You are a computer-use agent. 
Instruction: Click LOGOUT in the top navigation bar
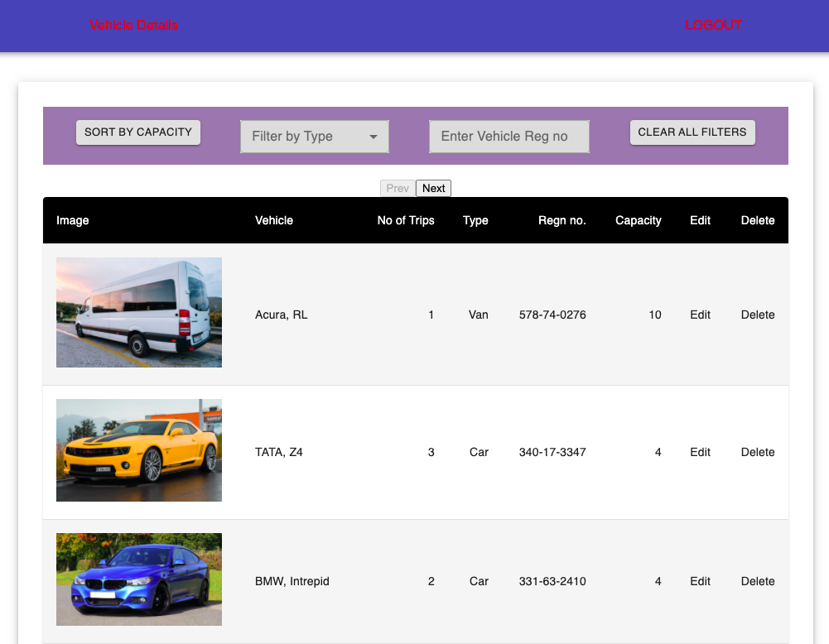coord(713,25)
